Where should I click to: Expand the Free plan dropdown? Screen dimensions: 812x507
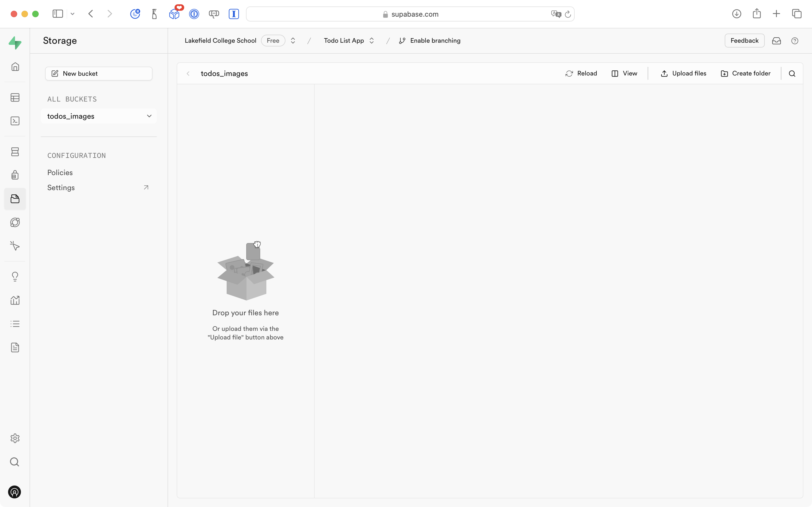click(x=292, y=40)
